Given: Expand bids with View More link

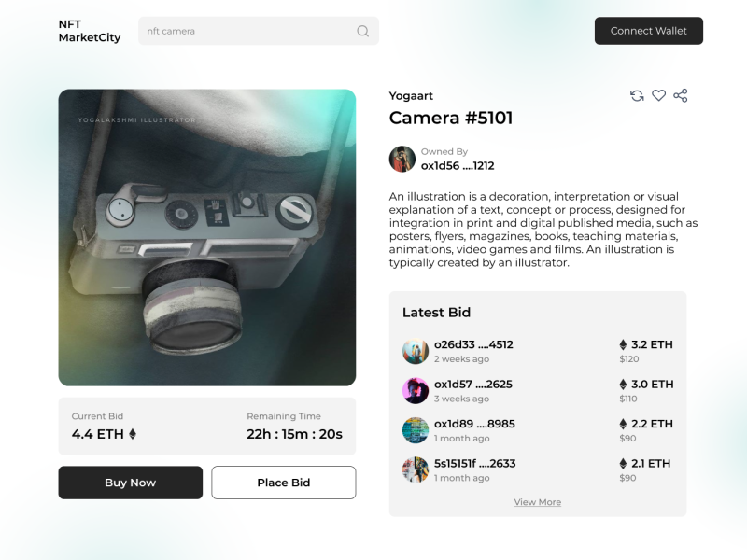Looking at the screenshot, I should click(x=537, y=502).
